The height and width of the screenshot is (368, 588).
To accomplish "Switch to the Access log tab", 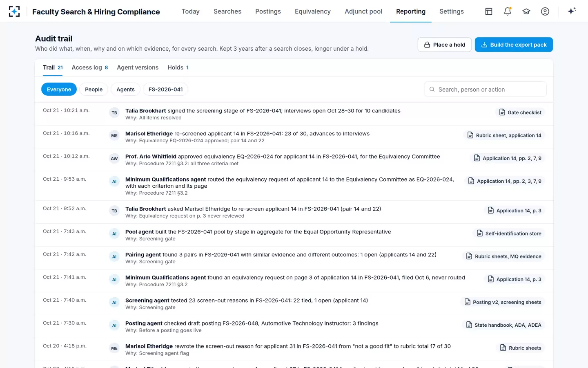I will pos(90,67).
